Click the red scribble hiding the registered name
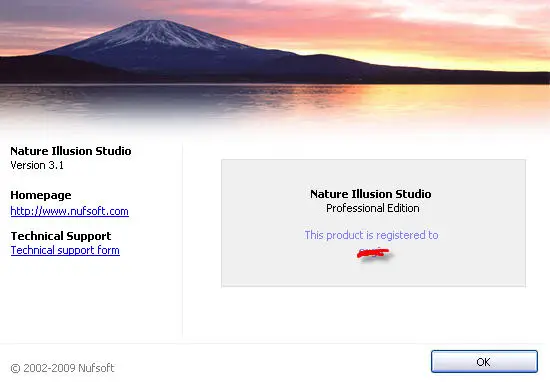Viewport: 550px width, 382px height. pos(373,253)
